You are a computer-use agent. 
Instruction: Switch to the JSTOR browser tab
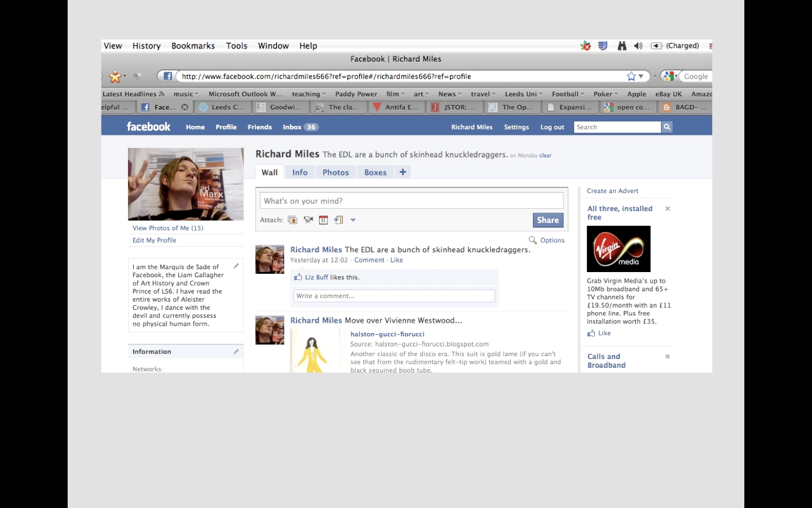click(x=454, y=107)
